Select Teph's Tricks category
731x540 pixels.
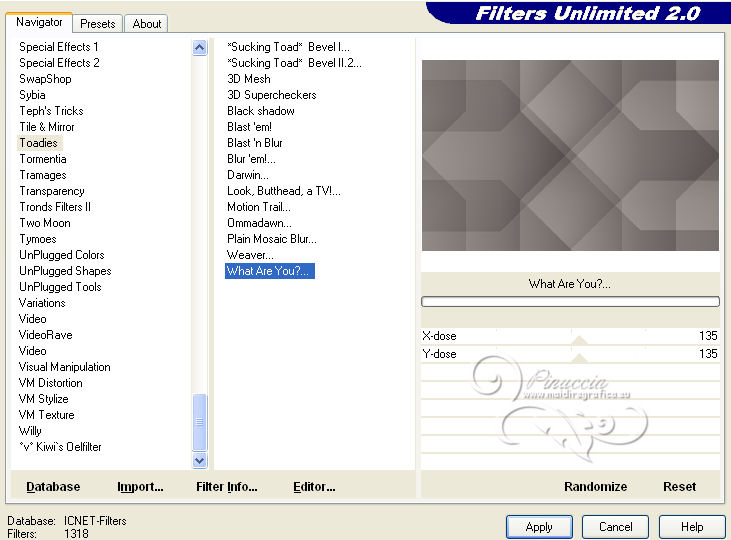pos(51,111)
